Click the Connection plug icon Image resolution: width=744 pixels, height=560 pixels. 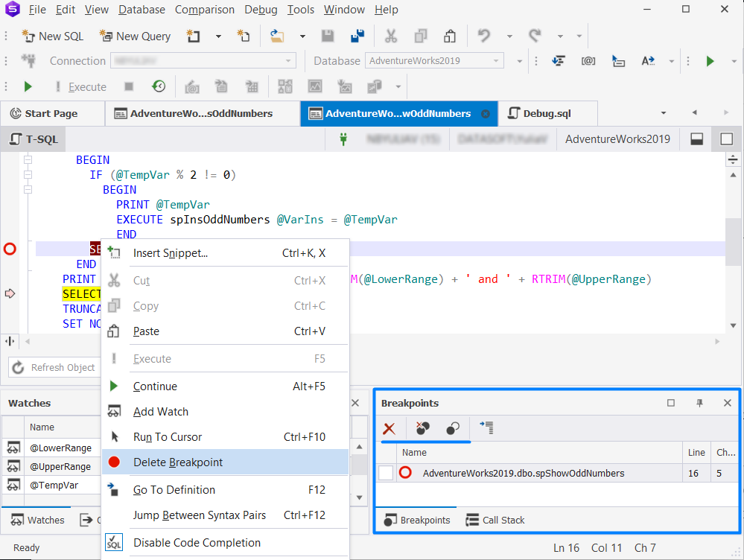28,61
